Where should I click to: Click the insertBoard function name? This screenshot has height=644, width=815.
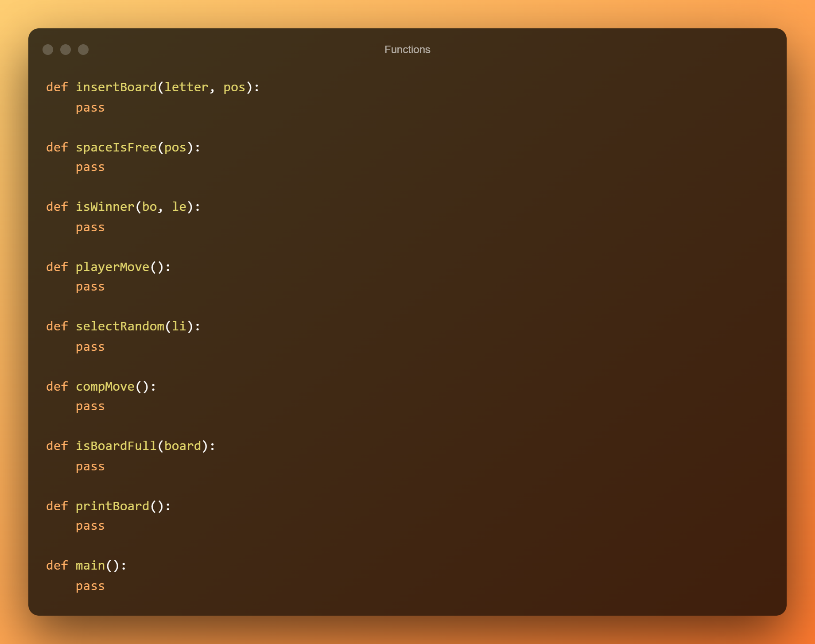click(116, 87)
